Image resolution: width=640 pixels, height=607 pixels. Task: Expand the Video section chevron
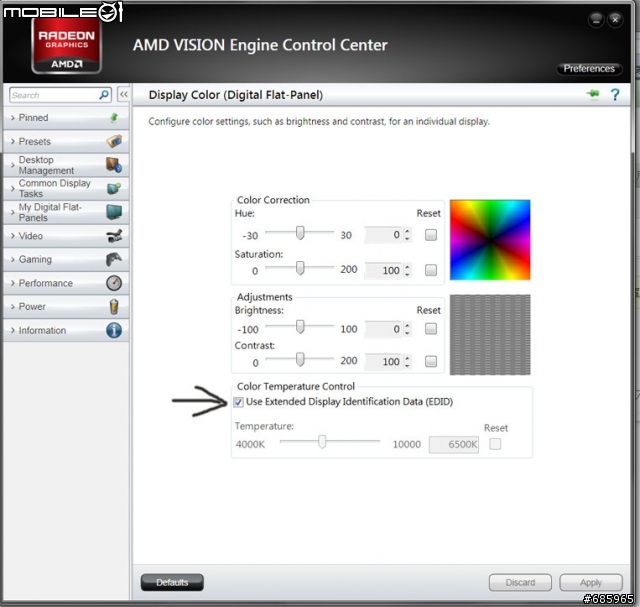click(13, 236)
